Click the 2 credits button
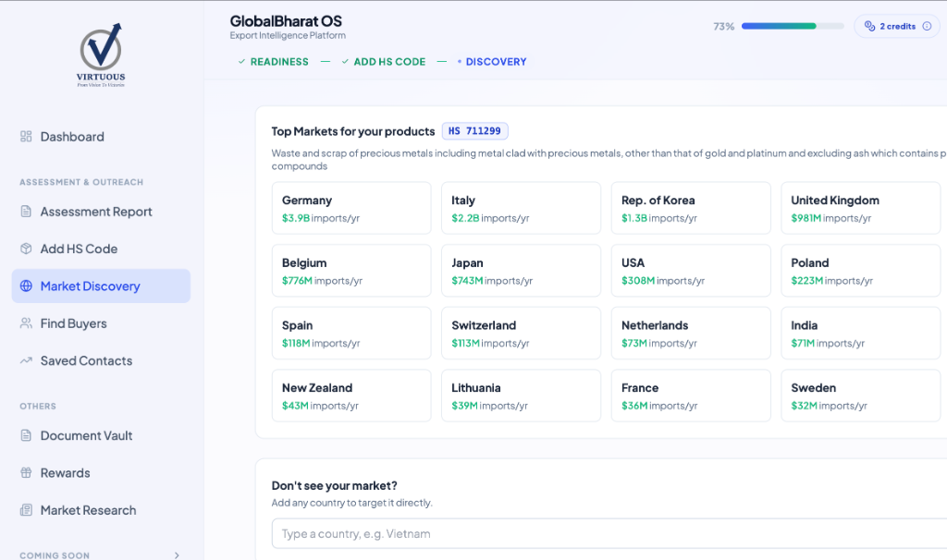Image resolution: width=947 pixels, height=560 pixels. [897, 26]
